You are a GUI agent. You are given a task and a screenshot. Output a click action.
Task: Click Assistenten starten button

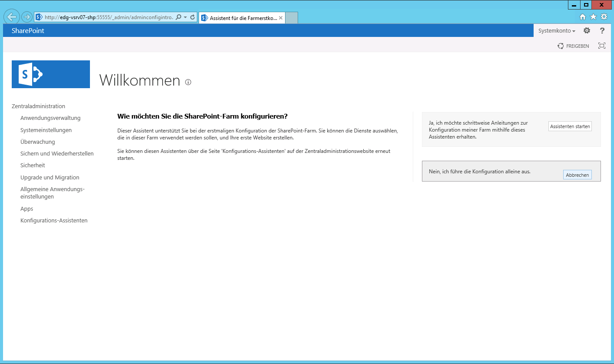coord(570,126)
